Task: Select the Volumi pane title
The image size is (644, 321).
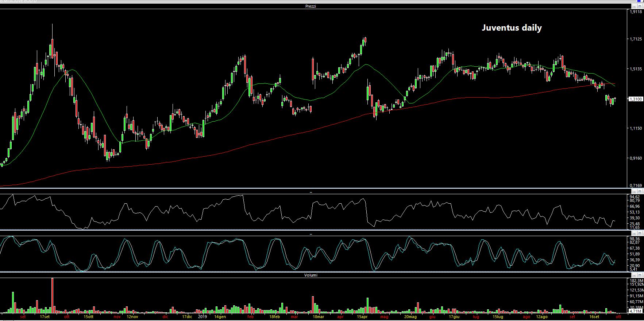Action: 311,275
